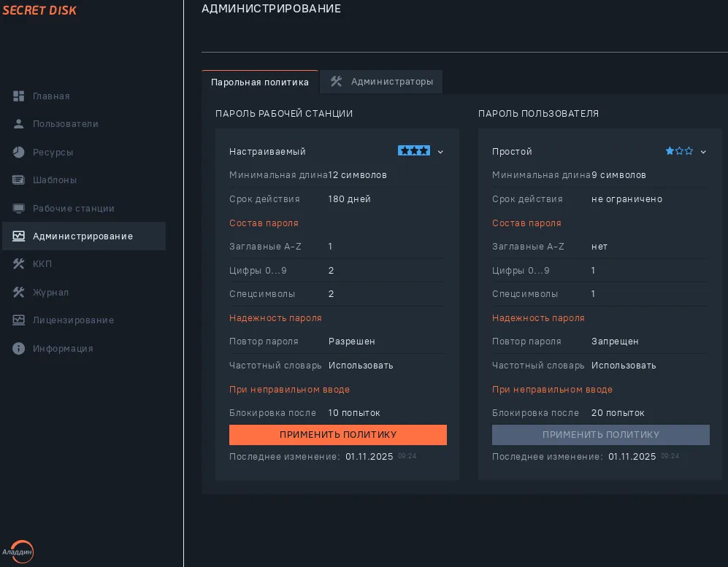728x567 pixels.
Task: Click the '20 попыток' lockout value
Action: (618, 413)
